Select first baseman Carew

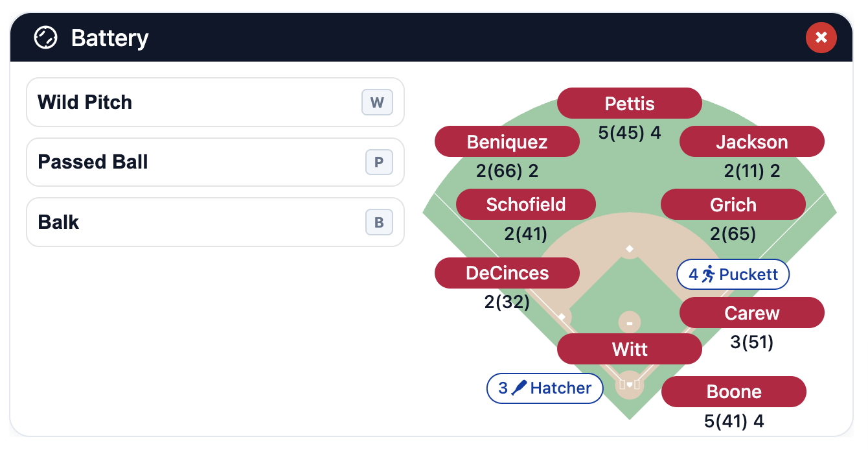coord(751,313)
